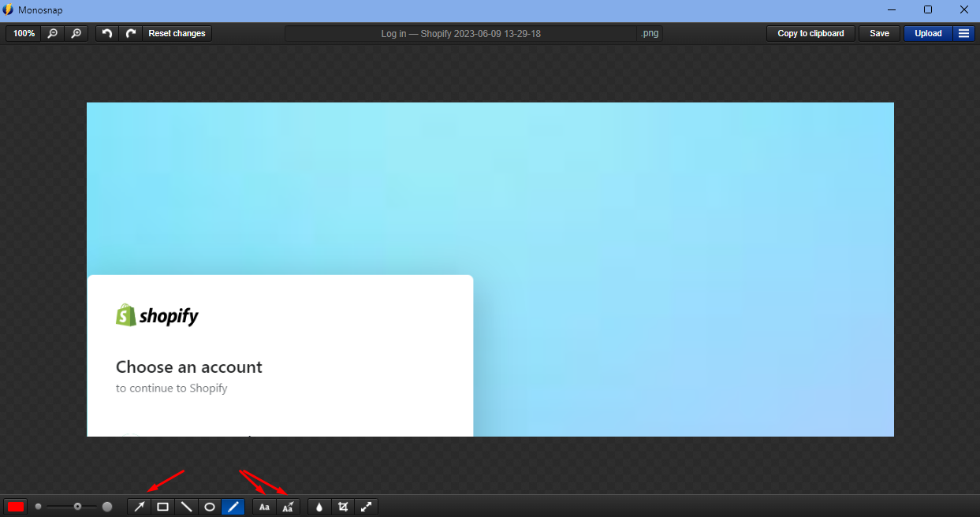Click Copy to clipboard
This screenshot has width=980, height=517.
[x=810, y=33]
